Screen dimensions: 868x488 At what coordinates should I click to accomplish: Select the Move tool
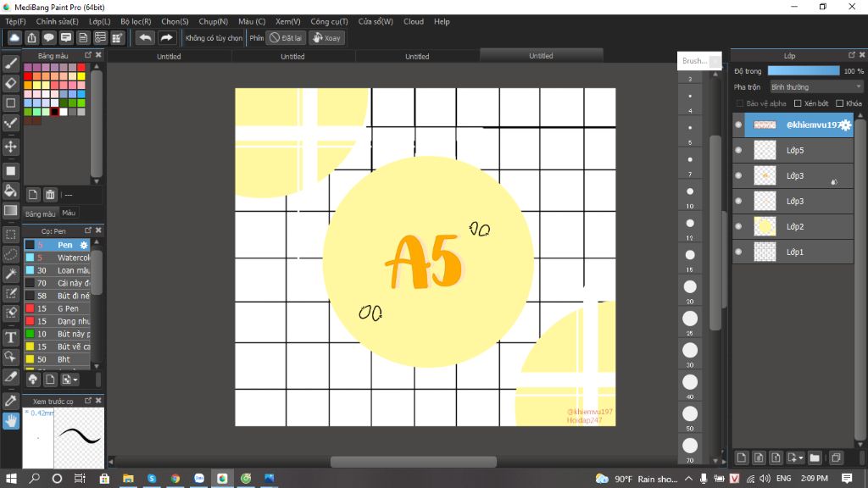point(10,147)
